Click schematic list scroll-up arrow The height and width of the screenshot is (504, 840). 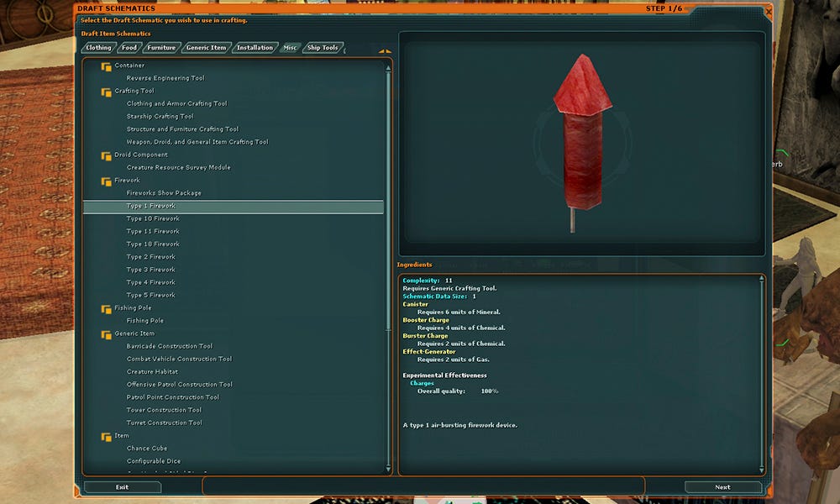coord(388,69)
